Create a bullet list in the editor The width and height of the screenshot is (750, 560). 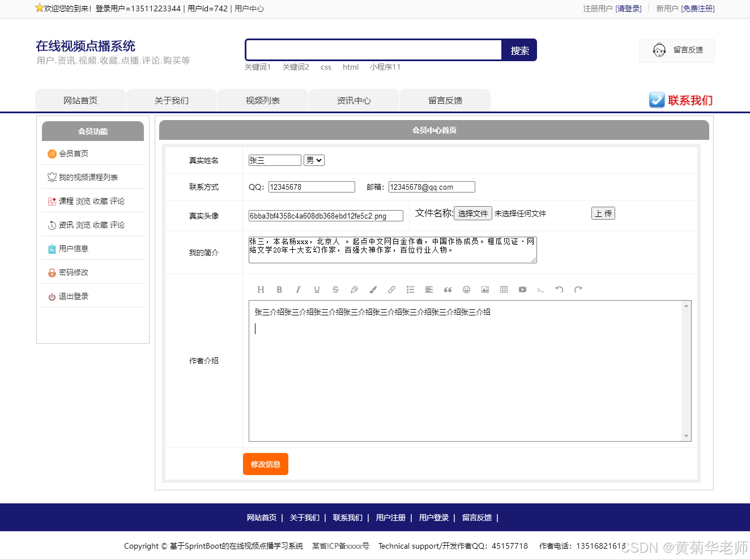pos(410,289)
